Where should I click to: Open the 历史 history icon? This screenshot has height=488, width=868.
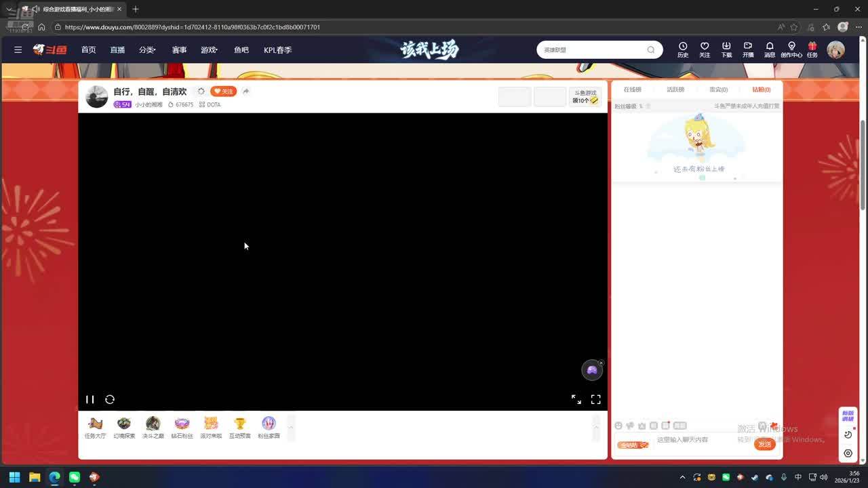[683, 49]
